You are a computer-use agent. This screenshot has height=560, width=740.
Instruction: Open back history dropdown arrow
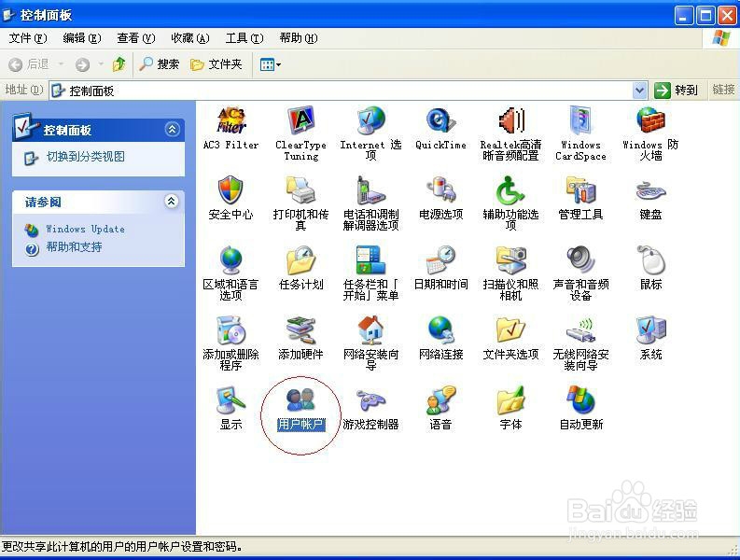(62, 64)
